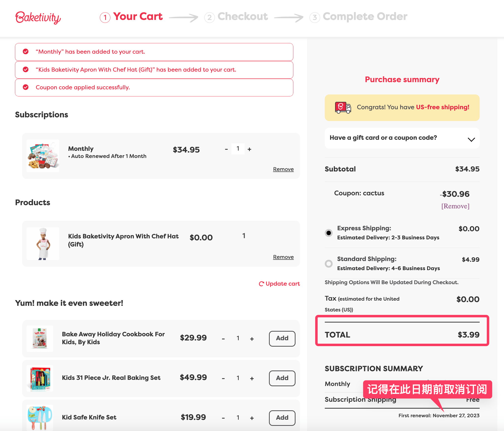Increase Kid Safe Knife Set quantity
The image size is (504, 431).
252,418
